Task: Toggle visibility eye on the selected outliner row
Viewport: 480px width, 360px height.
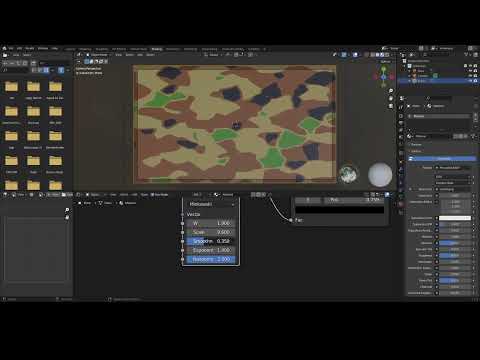Action: (470, 81)
